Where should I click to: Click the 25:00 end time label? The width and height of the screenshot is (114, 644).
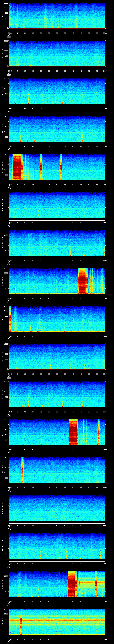[x=105, y=109]
